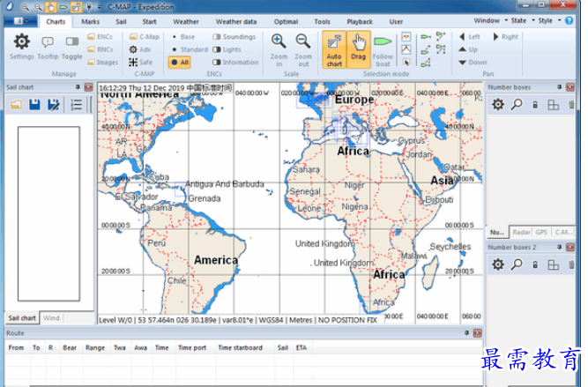The image size is (588, 387).
Task: Switch to the GPS panel tab
Action: [541, 232]
